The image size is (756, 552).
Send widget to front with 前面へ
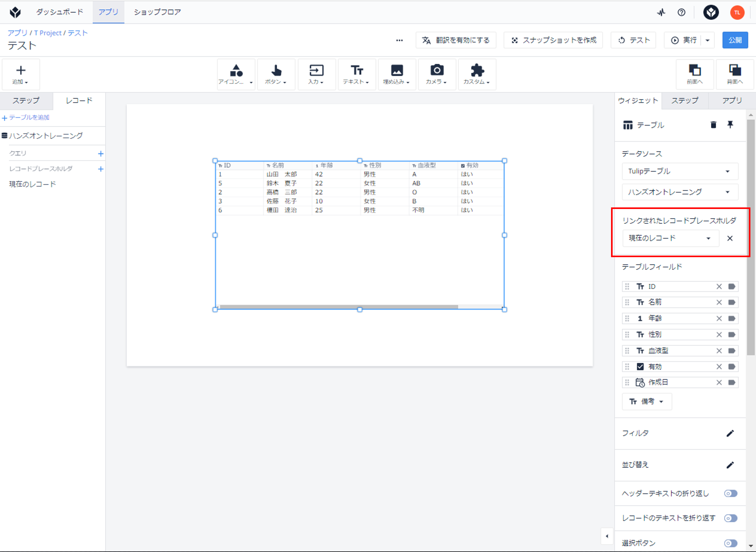coord(695,74)
